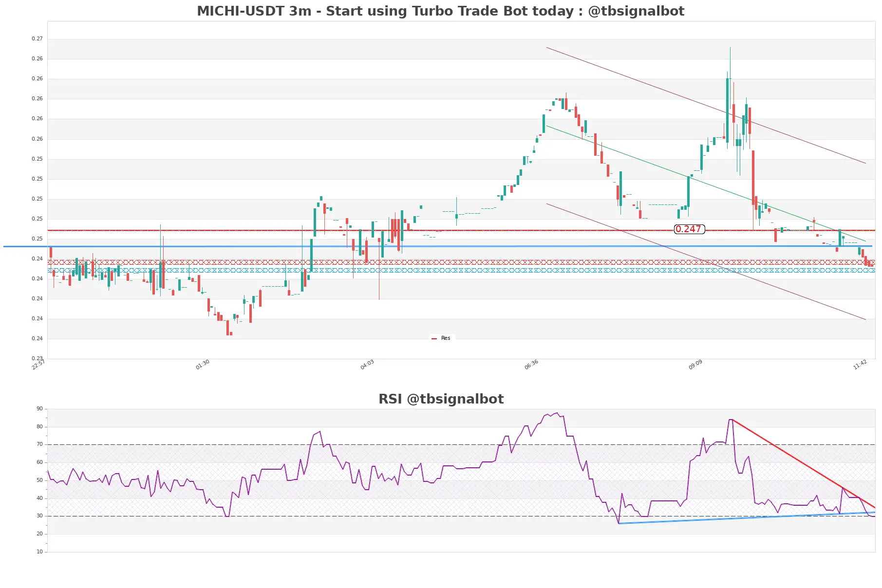Click the 01:30 time axis label
This screenshot has width=882, height=588.
coord(203,365)
